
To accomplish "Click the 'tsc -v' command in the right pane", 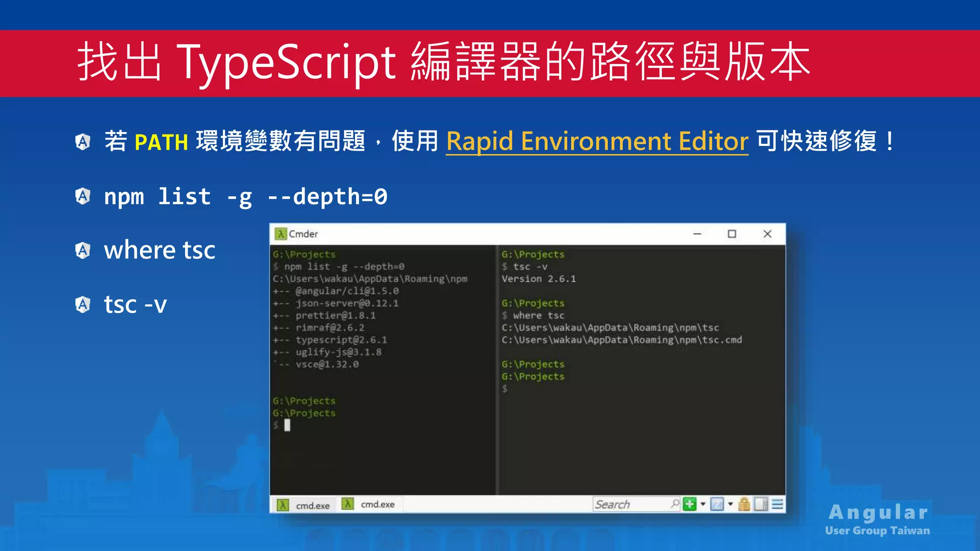I will click(530, 266).
